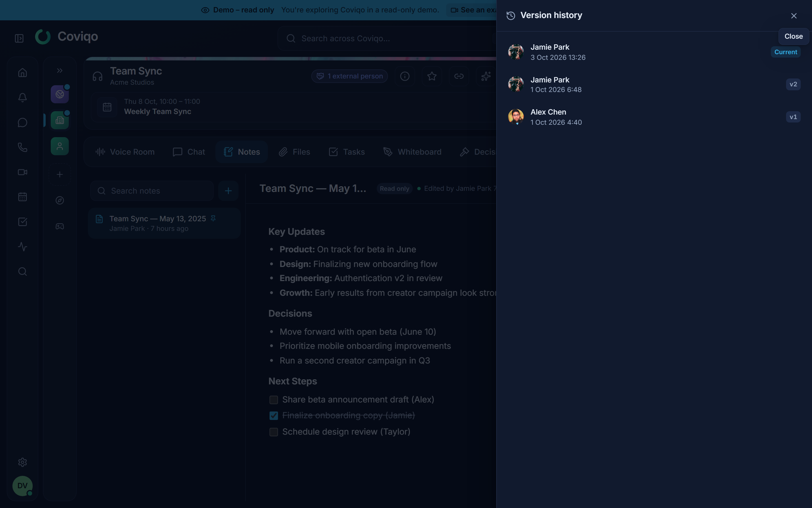This screenshot has height=508, width=812.
Task: Click the DV user avatar
Action: coord(23,486)
